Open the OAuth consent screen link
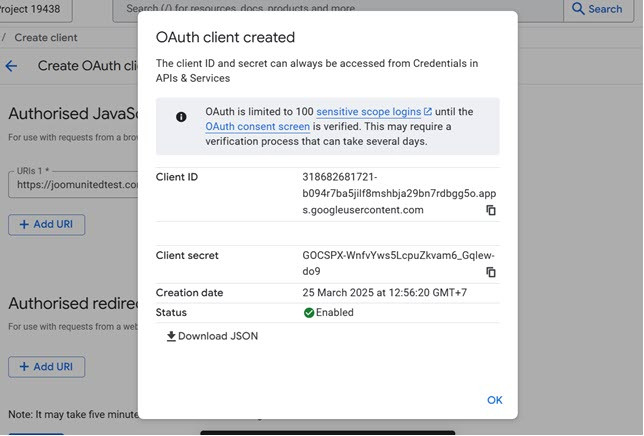 coord(257,127)
